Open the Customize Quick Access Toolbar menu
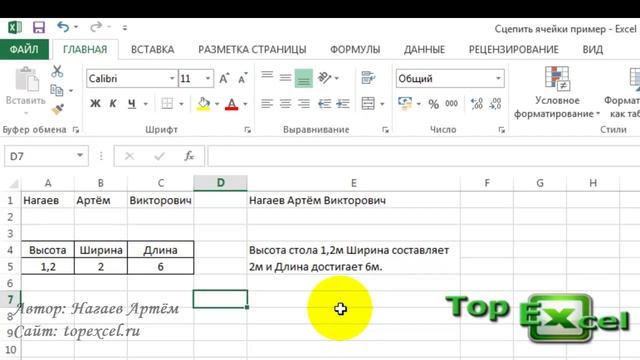Image resolution: width=640 pixels, height=360 pixels. [x=124, y=28]
